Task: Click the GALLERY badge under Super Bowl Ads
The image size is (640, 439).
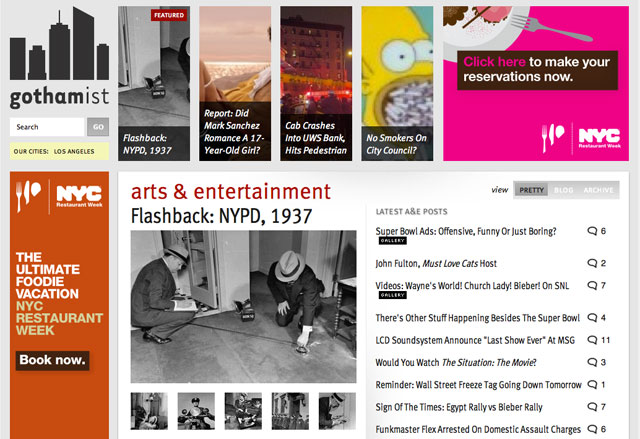Action: (392, 241)
